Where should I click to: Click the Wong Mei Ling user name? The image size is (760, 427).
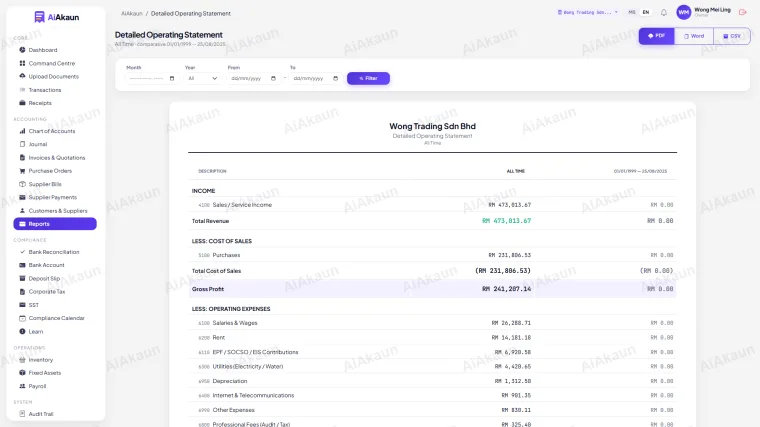[x=712, y=10]
